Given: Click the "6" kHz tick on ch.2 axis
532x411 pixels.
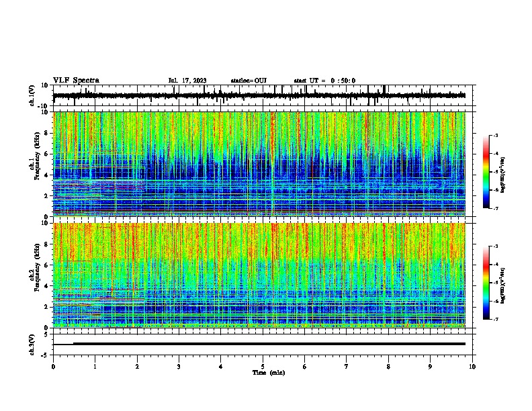Looking at the screenshot, I should (x=46, y=265).
